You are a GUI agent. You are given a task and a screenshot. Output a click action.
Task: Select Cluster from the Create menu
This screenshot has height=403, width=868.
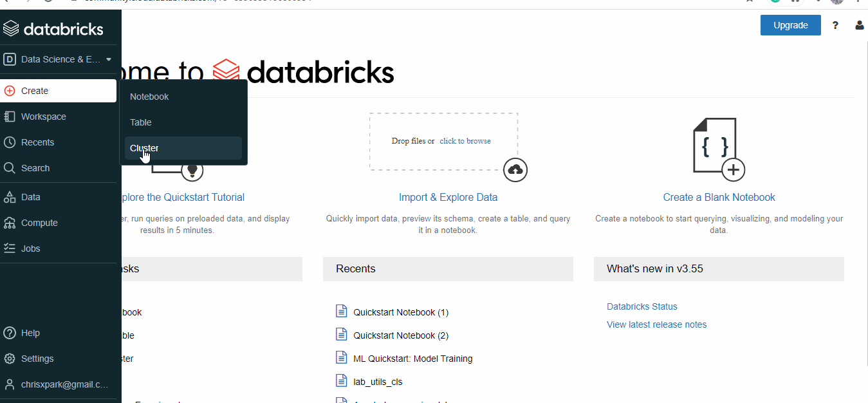tap(144, 148)
